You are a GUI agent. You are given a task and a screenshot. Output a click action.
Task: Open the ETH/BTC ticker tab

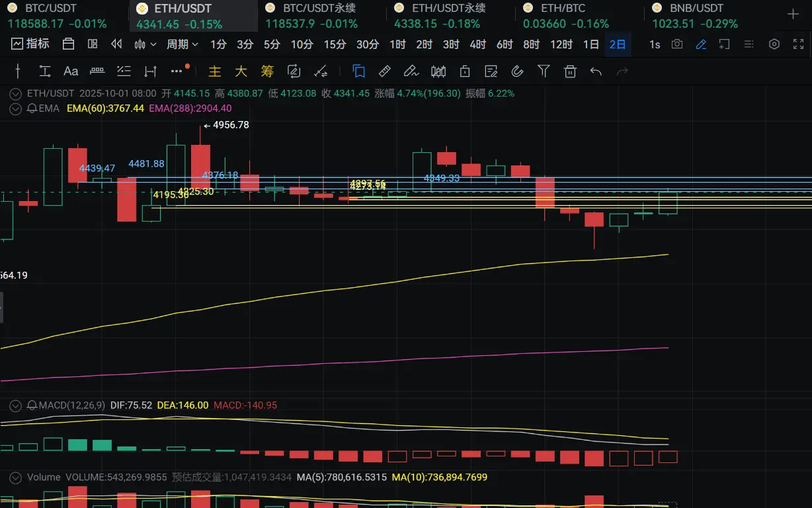pos(580,16)
